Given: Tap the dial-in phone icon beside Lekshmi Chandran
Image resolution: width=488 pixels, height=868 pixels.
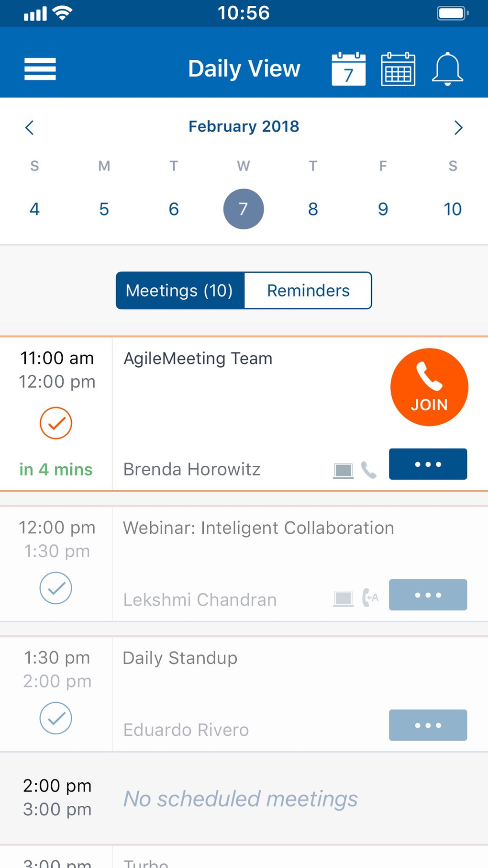Looking at the screenshot, I should click(x=370, y=597).
